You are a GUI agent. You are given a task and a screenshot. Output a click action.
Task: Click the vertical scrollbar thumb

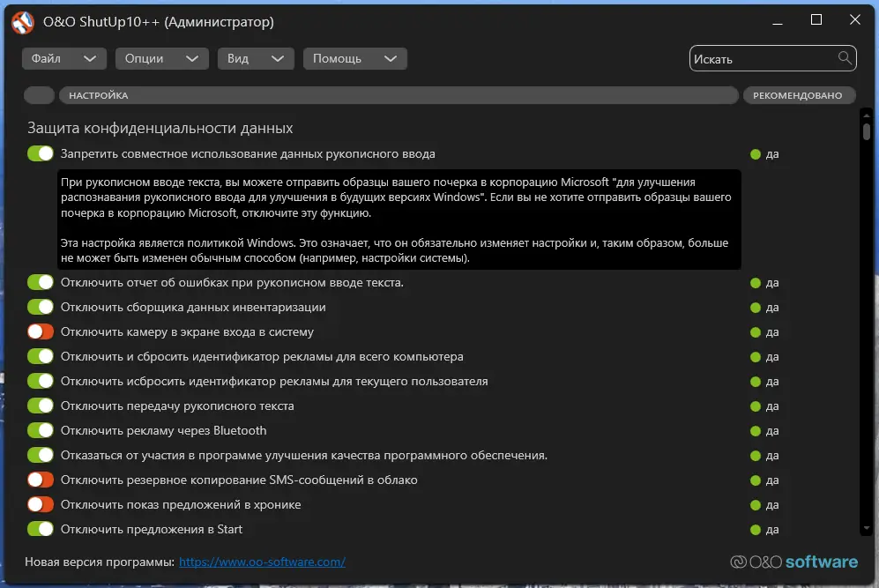click(x=867, y=132)
